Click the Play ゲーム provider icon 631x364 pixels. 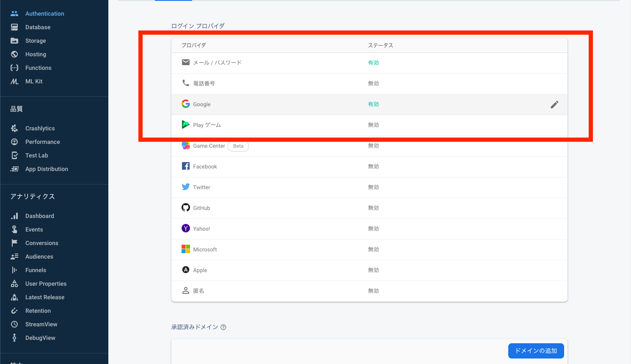[186, 125]
